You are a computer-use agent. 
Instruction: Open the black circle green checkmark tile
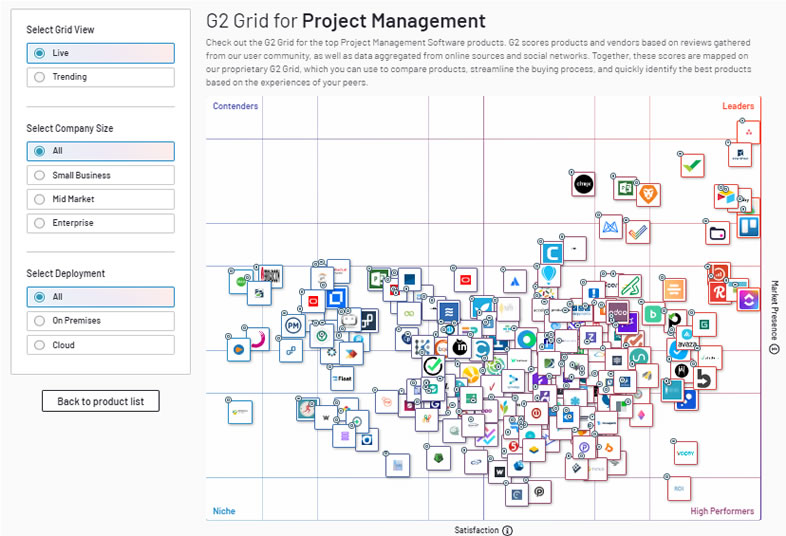point(433,367)
